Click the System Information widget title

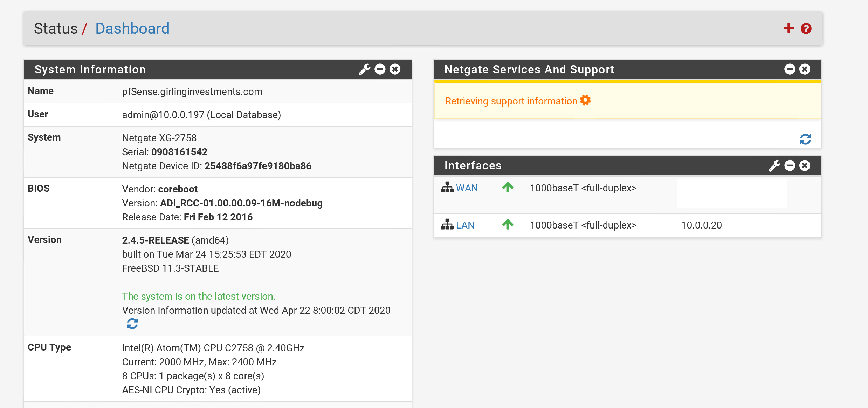coord(90,69)
